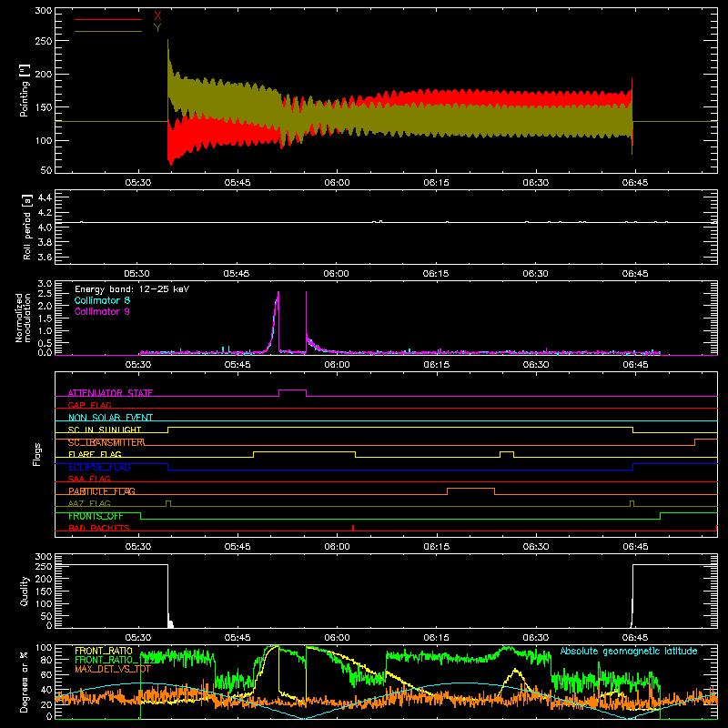The height and width of the screenshot is (728, 728).
Task: Click the 150 tick on Pointing axis
Action: [x=44, y=107]
